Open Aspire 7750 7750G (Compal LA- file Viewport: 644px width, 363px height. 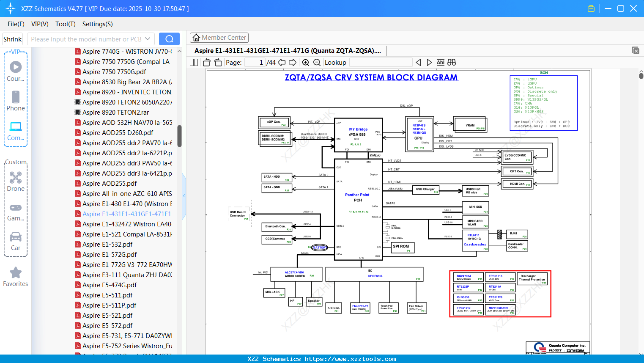tap(123, 61)
